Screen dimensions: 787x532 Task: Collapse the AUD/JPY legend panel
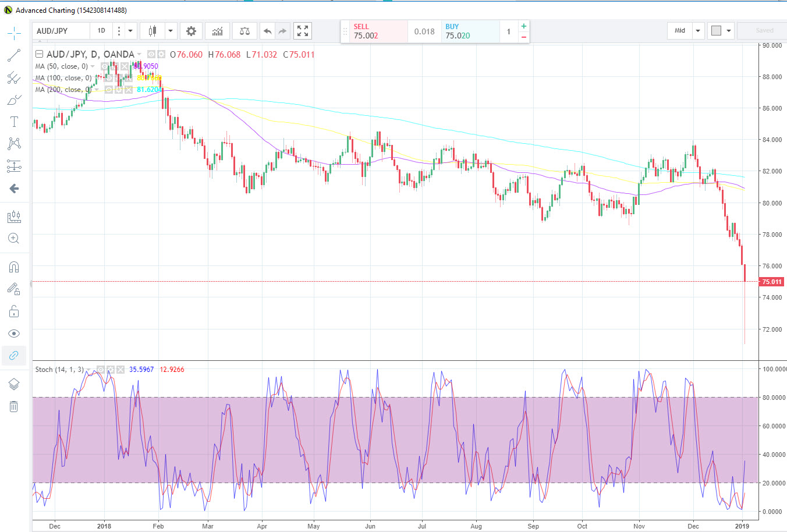(x=39, y=54)
